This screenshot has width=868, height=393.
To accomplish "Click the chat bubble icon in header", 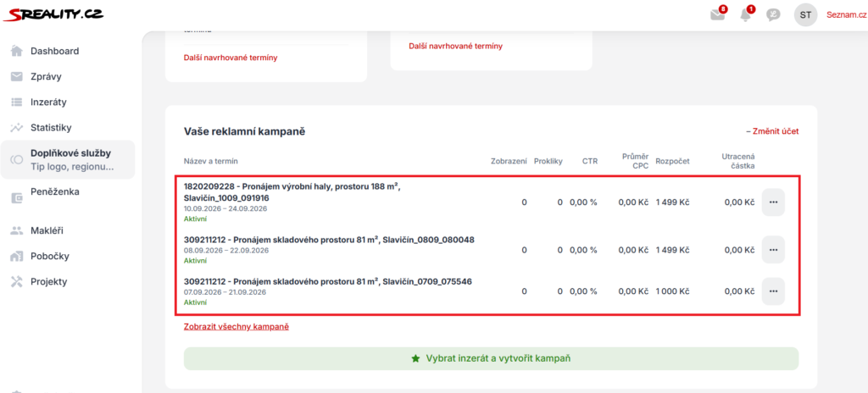I will tap(773, 15).
